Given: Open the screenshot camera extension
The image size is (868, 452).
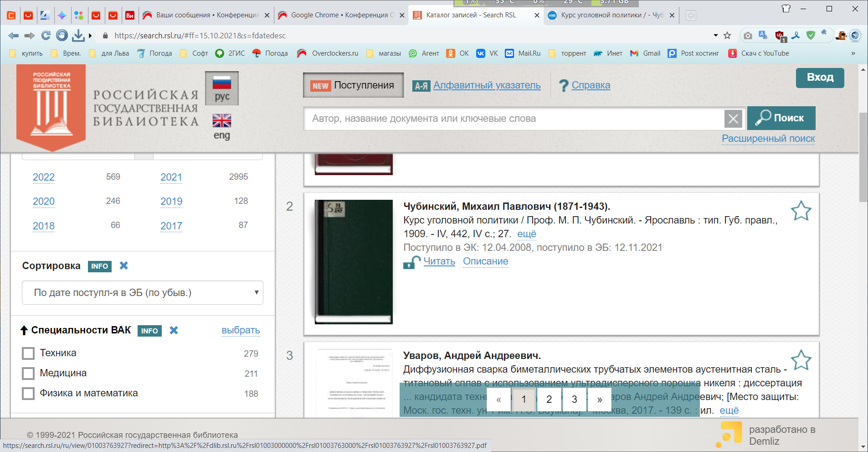Looking at the screenshot, I should 748,36.
